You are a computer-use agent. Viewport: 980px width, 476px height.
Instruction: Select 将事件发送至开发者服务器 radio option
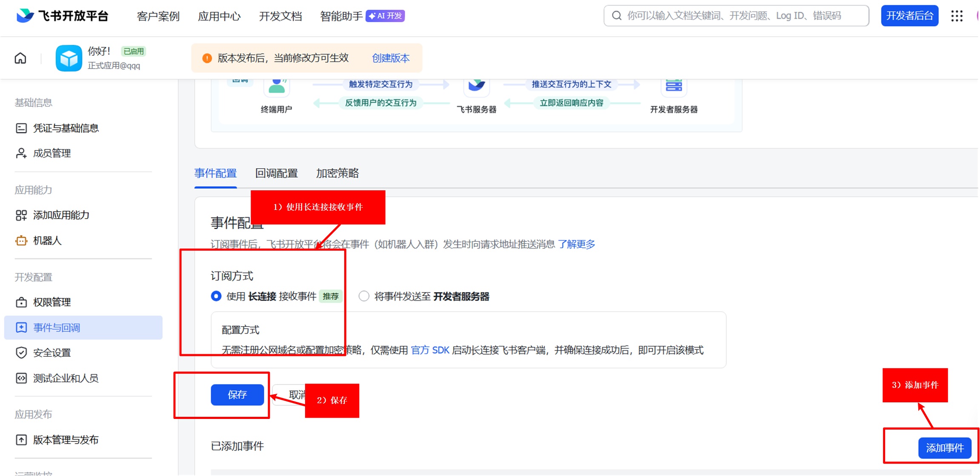coord(364,296)
